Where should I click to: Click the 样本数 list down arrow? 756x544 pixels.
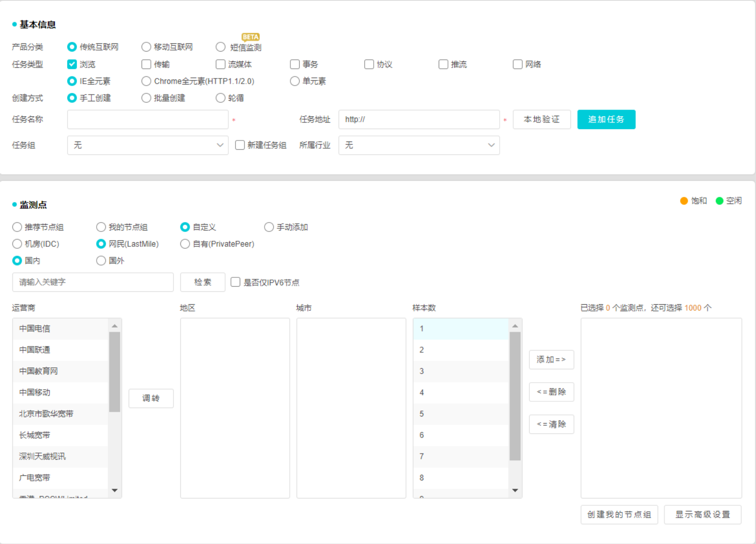515,490
